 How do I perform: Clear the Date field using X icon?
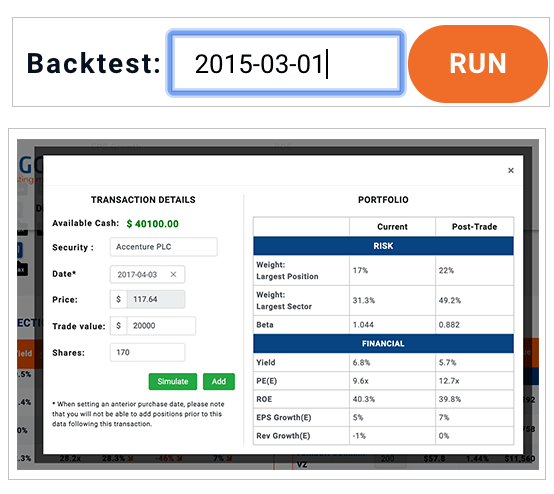click(173, 275)
